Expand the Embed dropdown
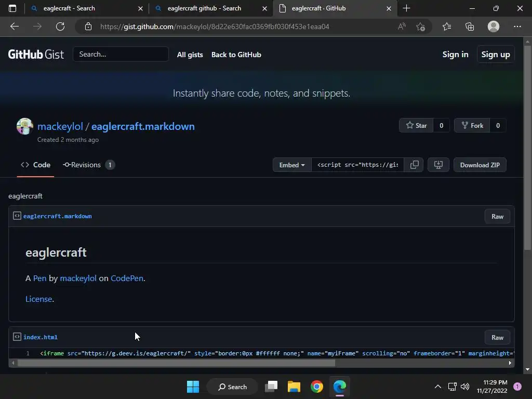 point(292,165)
